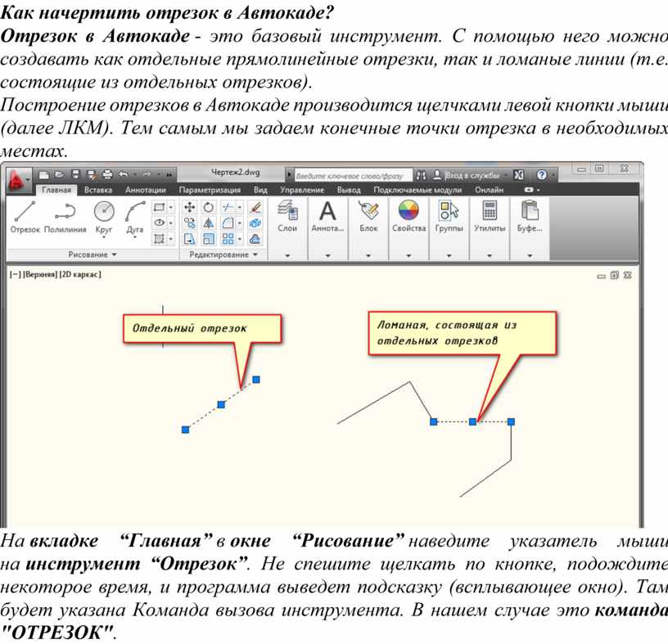Click the Fillet tool icon
The height and width of the screenshot is (644, 668).
coord(228,223)
